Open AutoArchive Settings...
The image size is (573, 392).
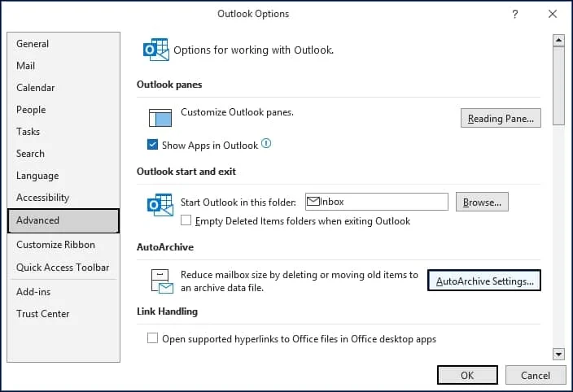[484, 281]
